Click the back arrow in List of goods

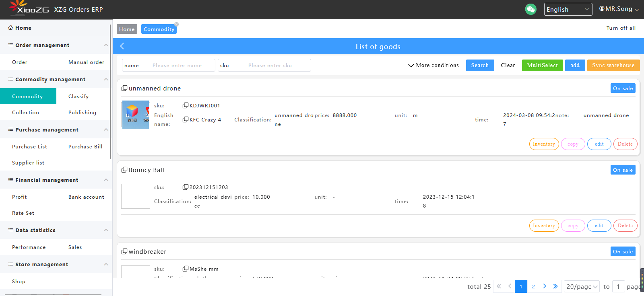click(x=122, y=46)
